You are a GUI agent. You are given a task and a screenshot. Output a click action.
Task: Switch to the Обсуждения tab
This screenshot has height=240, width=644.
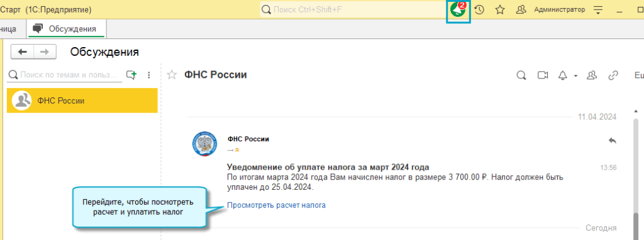(x=66, y=29)
